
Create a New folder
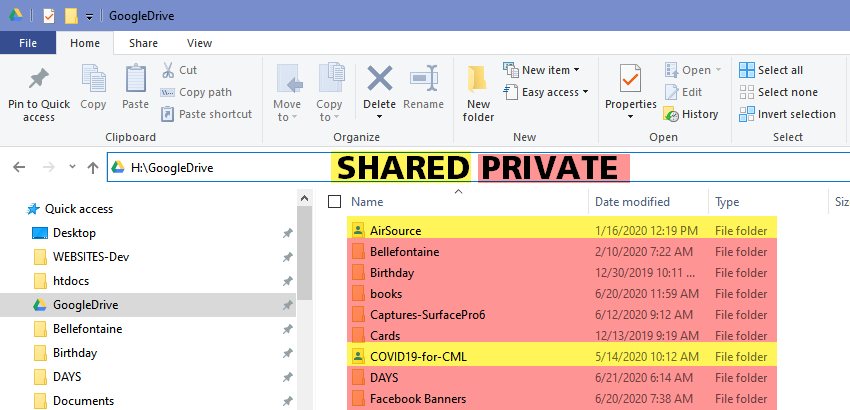pyautogui.click(x=478, y=93)
